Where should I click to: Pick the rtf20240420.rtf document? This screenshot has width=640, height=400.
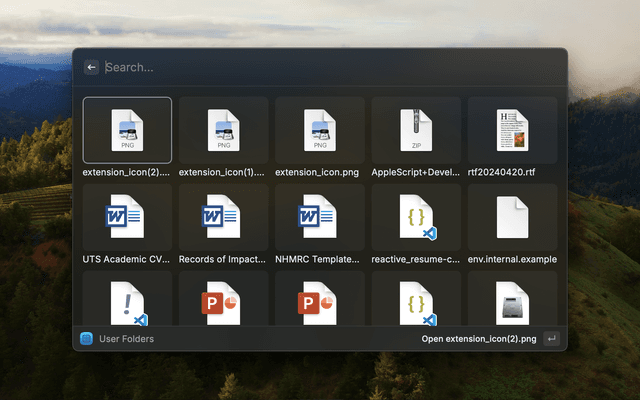click(x=511, y=130)
